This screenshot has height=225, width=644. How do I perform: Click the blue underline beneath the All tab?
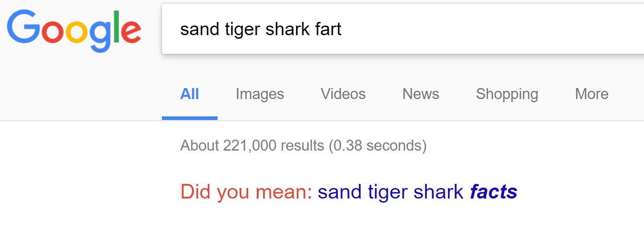tap(190, 118)
